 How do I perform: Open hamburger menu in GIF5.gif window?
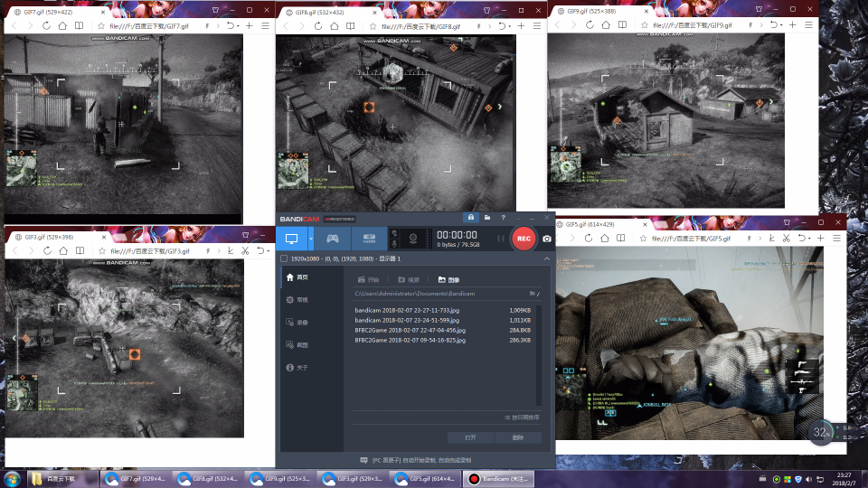click(836, 239)
